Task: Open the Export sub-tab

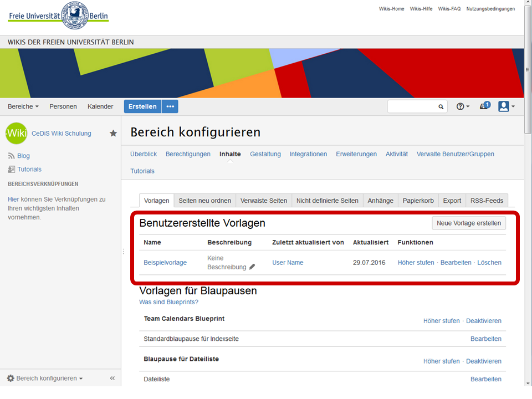Action: tap(452, 201)
